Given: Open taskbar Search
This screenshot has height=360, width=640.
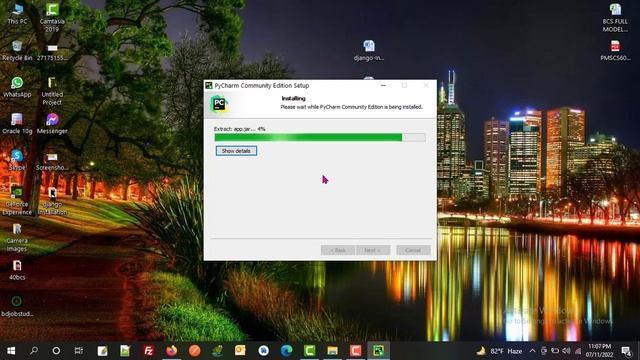Looking at the screenshot, I should coord(34,351).
